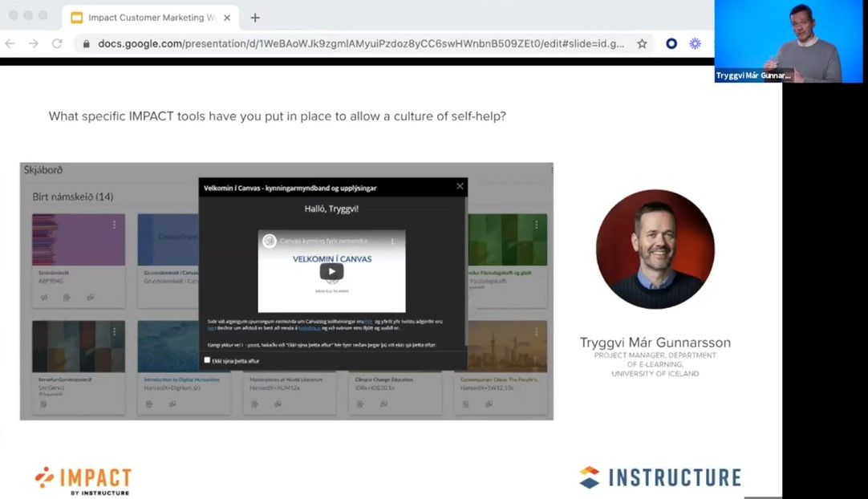Open the dark circle extension icon
The width and height of the screenshot is (868, 499).
[x=671, y=44]
